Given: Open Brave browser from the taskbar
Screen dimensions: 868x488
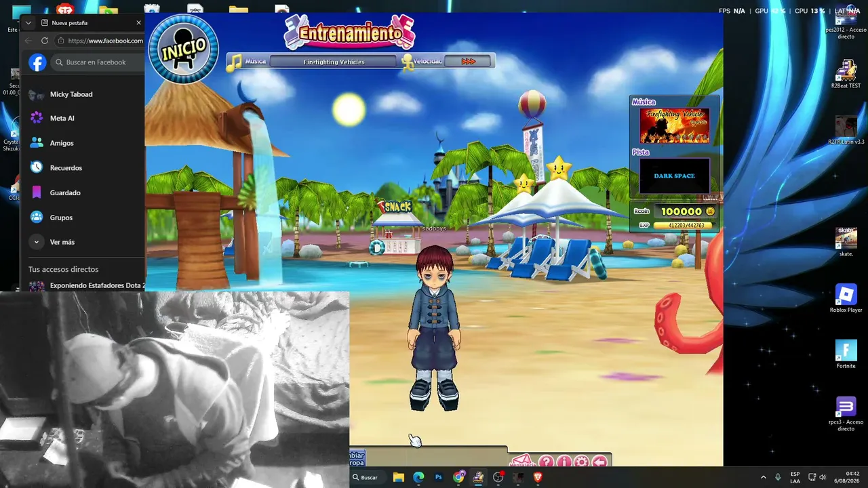Looking at the screenshot, I should coord(538,477).
